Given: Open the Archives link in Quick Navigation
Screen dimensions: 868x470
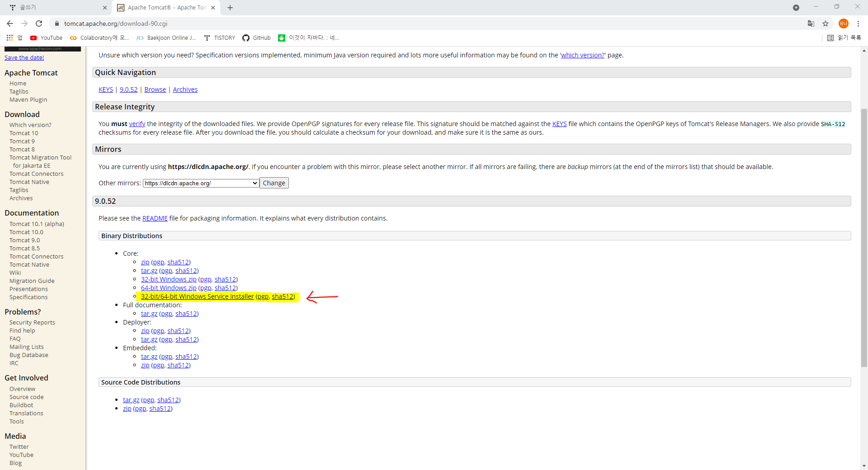Looking at the screenshot, I should 185,89.
